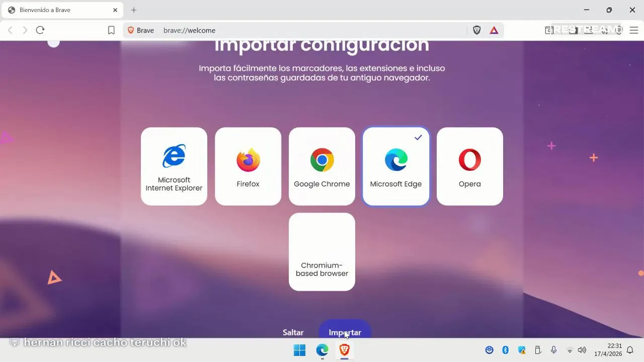644x362 pixels.
Task: Click the Brave taskbar icon
Action: coord(345,350)
